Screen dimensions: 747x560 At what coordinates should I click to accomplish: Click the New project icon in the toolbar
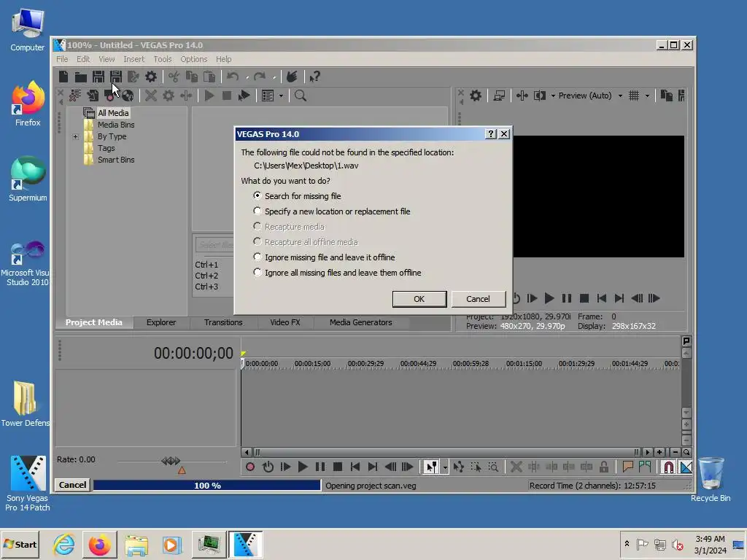pos(63,77)
